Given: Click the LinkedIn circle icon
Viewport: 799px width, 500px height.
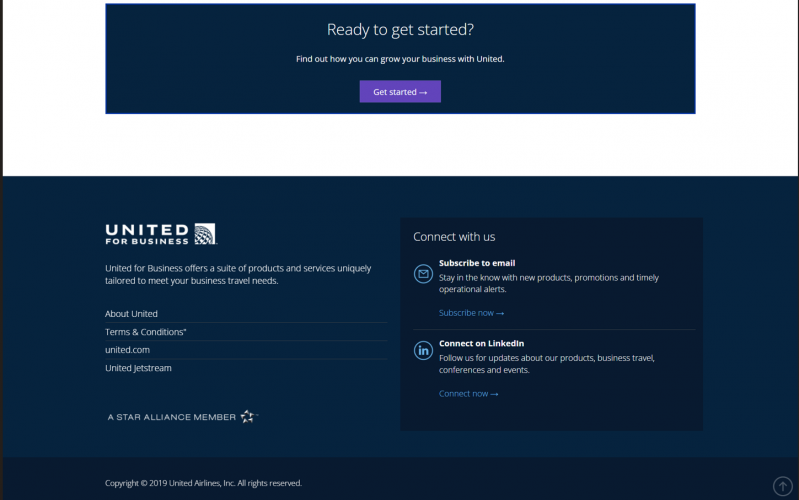Looking at the screenshot, I should coord(423,350).
